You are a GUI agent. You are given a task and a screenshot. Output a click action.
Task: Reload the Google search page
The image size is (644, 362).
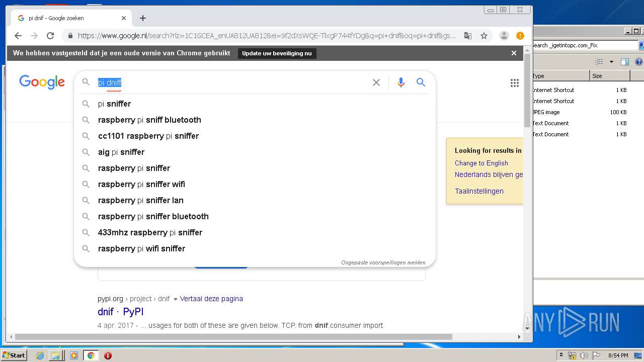point(50,36)
